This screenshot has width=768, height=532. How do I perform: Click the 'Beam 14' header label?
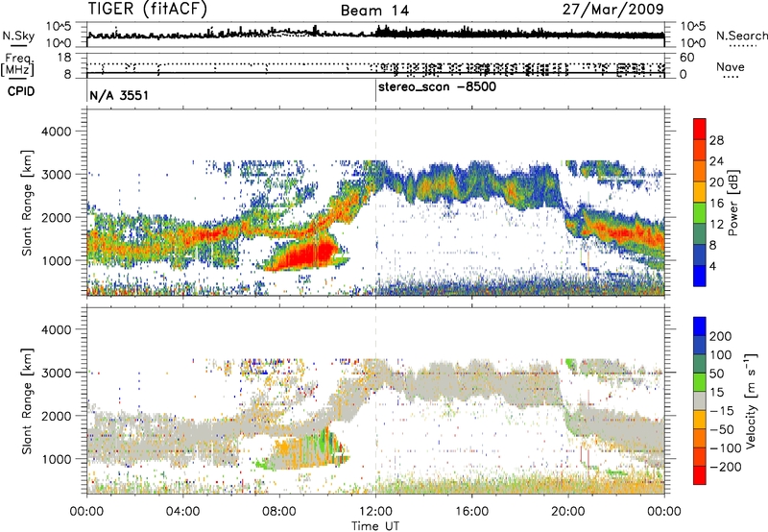[x=374, y=11]
